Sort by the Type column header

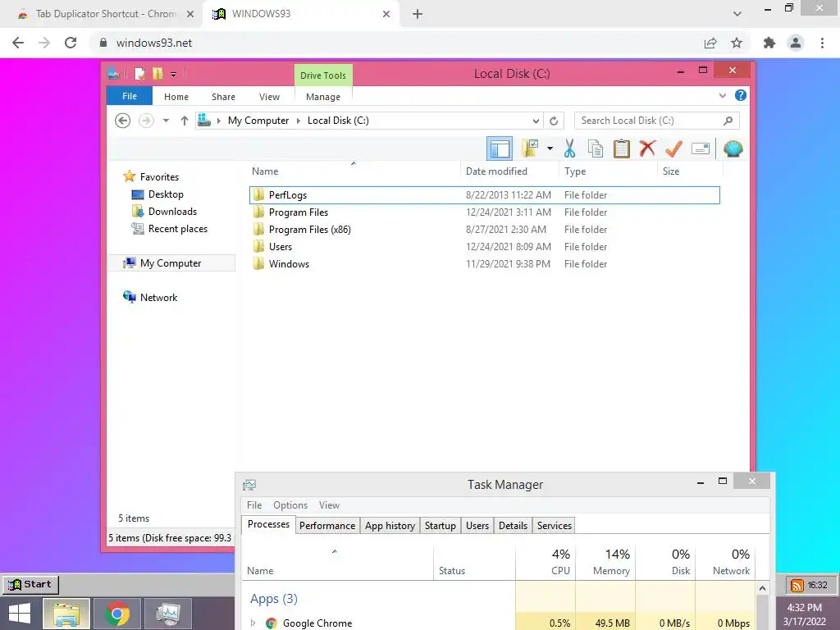tap(609, 171)
